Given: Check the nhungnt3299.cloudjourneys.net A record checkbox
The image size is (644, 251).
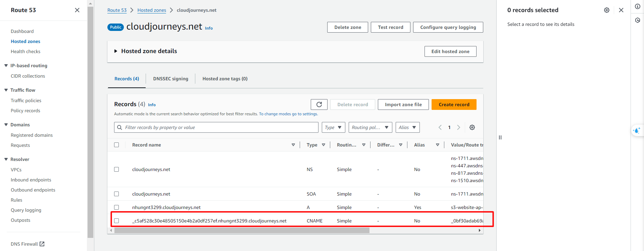Looking at the screenshot, I should [x=116, y=207].
